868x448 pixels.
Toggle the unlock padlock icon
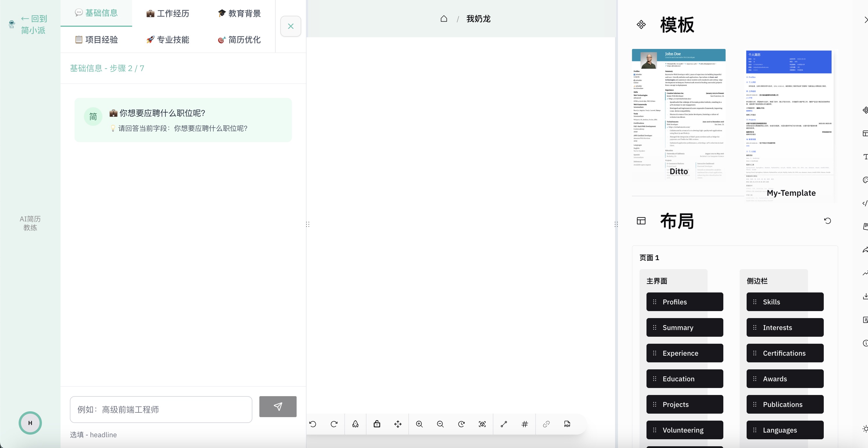point(377,424)
